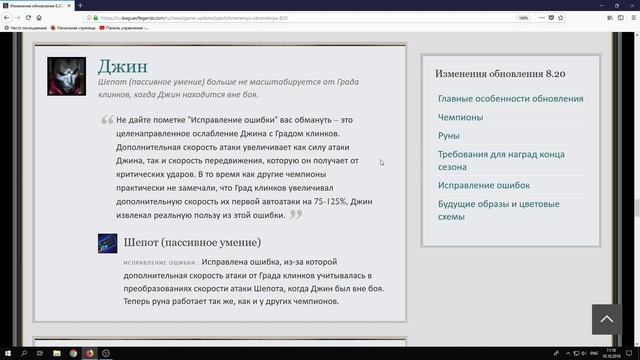Open the page actions three-dot menu
This screenshot has width=640, height=360.
click(542, 18)
